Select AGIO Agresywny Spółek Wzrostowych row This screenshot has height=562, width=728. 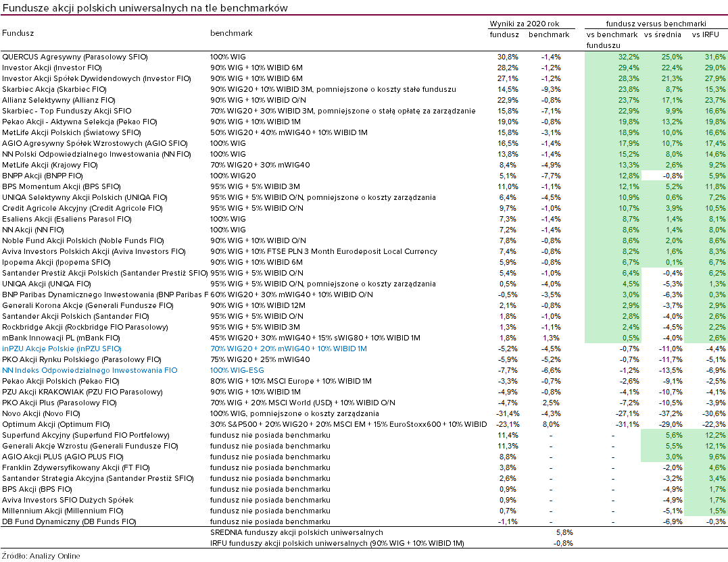tap(95, 143)
